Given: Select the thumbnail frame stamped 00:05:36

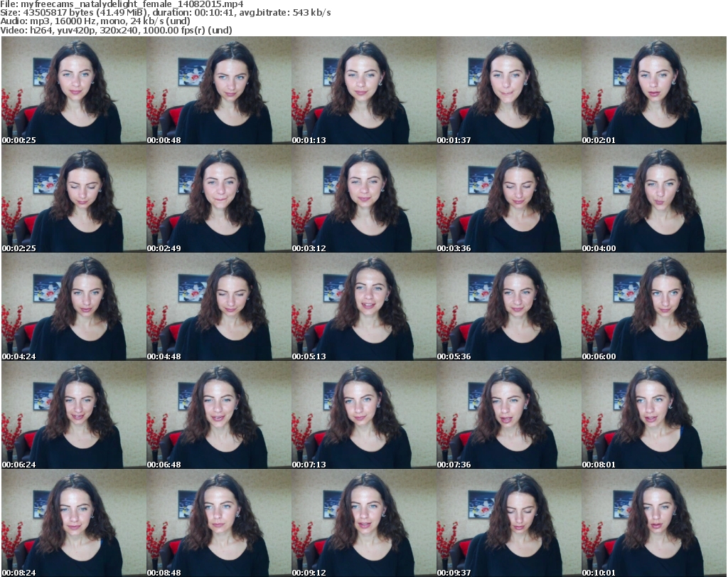Looking at the screenshot, I should click(508, 307).
